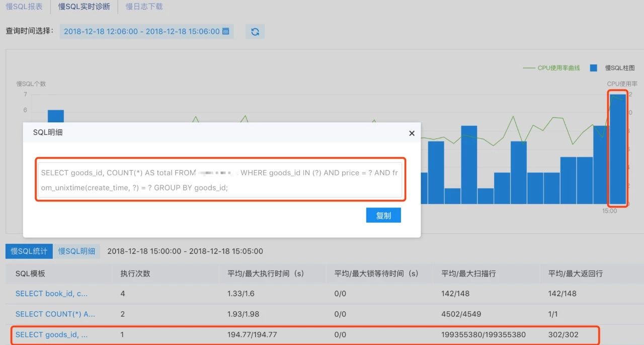Click the 302/302 returned rows cell
The image size is (644, 345).
[563, 334]
